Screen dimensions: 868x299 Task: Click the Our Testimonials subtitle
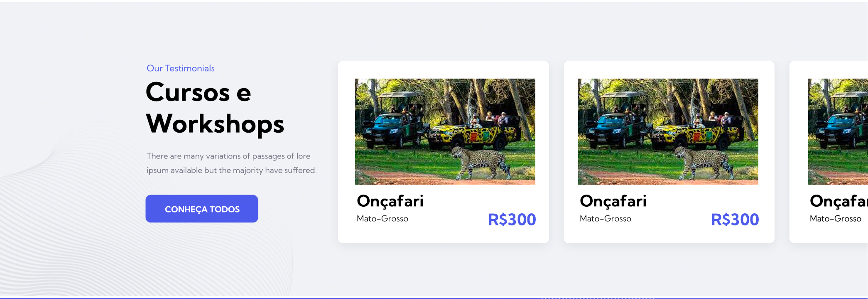pos(181,68)
